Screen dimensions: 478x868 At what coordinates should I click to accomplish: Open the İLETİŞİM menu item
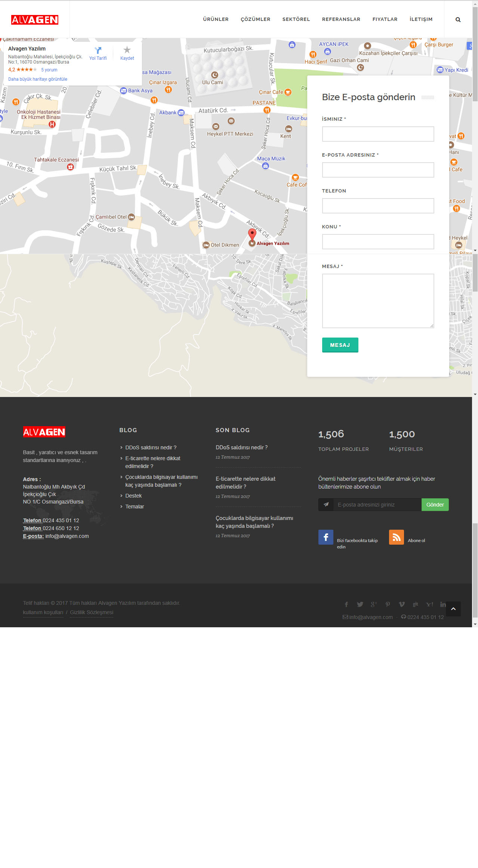pos(421,19)
